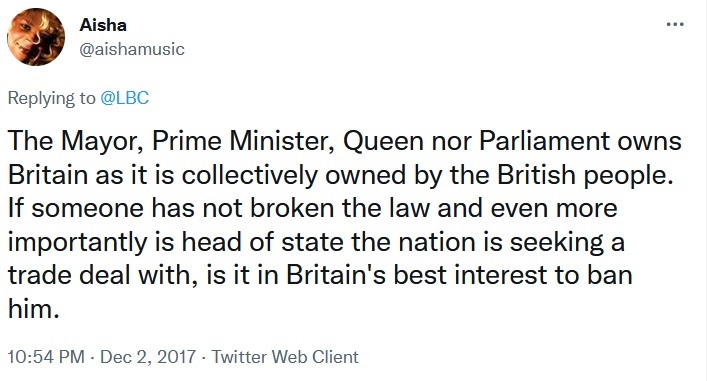The image size is (708, 381).
Task: Click the line 'trade deal with, is it in Britain's'
Action: pyautogui.click(x=320, y=275)
